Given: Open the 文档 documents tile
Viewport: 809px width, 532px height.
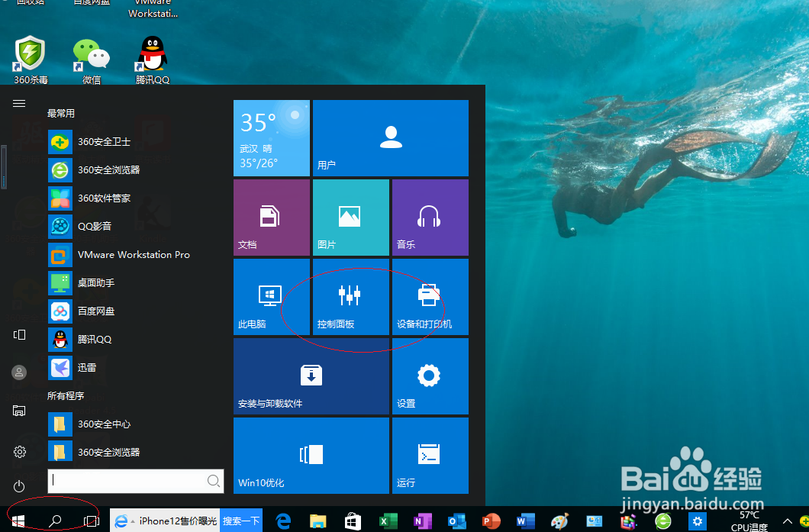Looking at the screenshot, I should [x=272, y=218].
